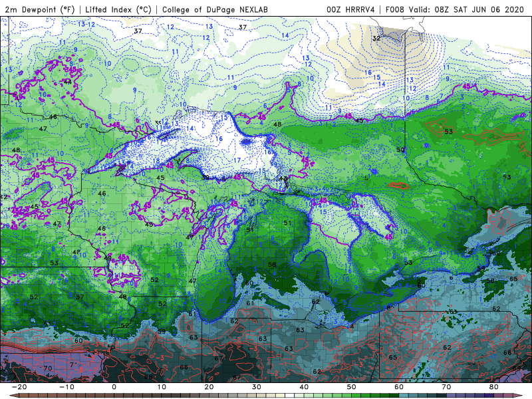Click the -20 label on the color scale

coord(19,387)
